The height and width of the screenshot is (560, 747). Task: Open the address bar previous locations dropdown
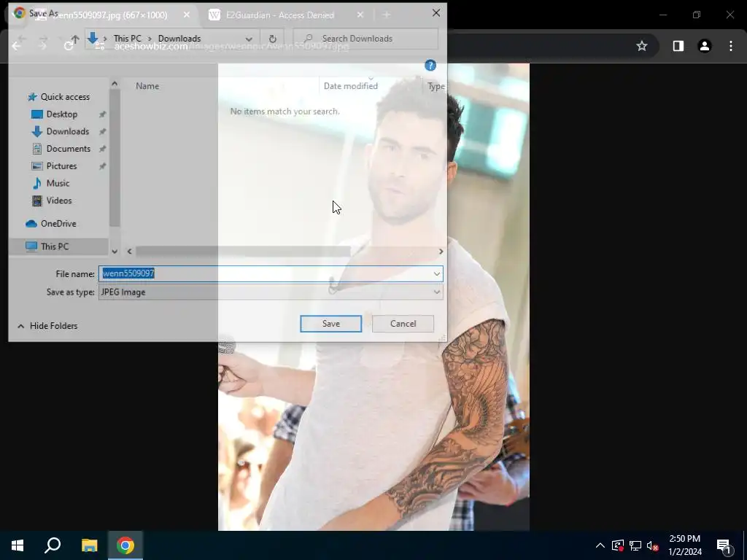point(249,39)
